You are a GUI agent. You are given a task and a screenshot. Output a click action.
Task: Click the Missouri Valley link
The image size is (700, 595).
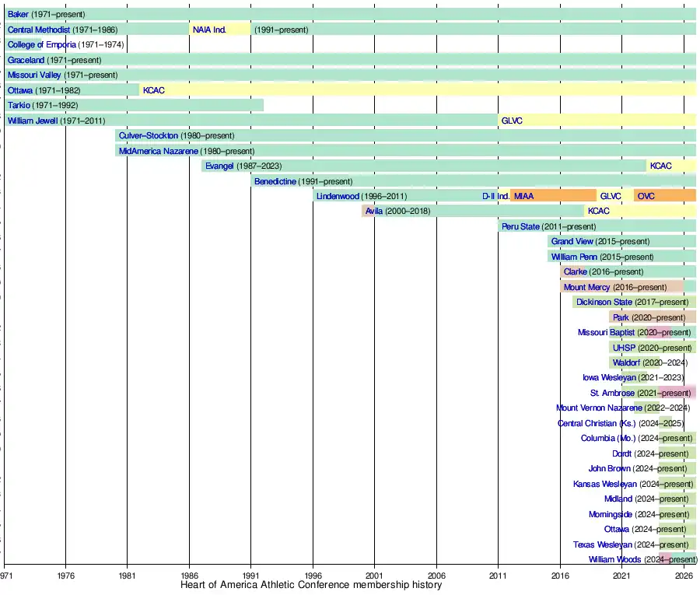[34, 75]
